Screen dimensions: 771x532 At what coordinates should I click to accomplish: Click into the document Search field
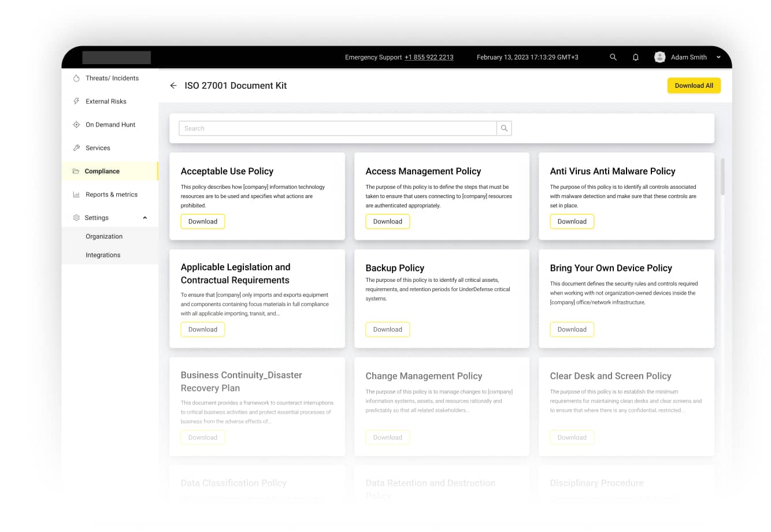338,128
